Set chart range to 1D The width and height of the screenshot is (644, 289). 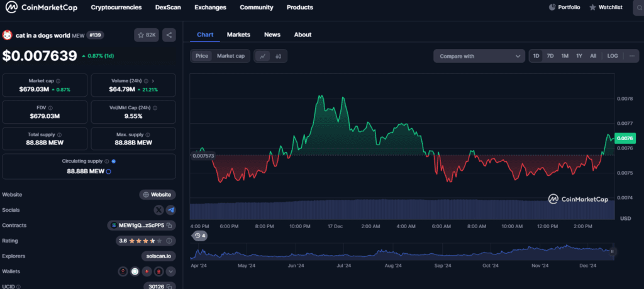pos(536,57)
